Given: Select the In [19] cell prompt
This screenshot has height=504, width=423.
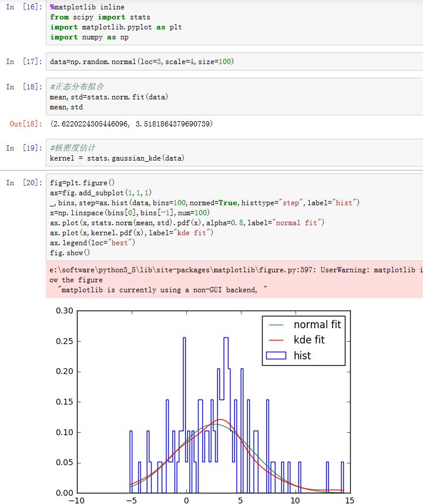Looking at the screenshot, I should (x=24, y=148).
